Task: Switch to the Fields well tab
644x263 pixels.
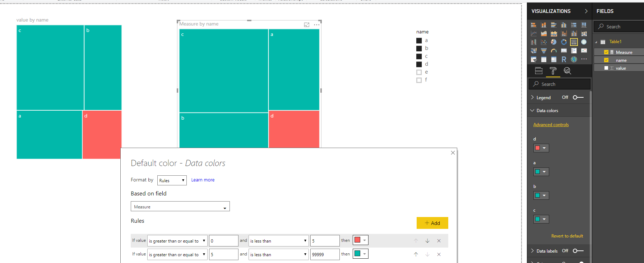Action: (x=538, y=71)
